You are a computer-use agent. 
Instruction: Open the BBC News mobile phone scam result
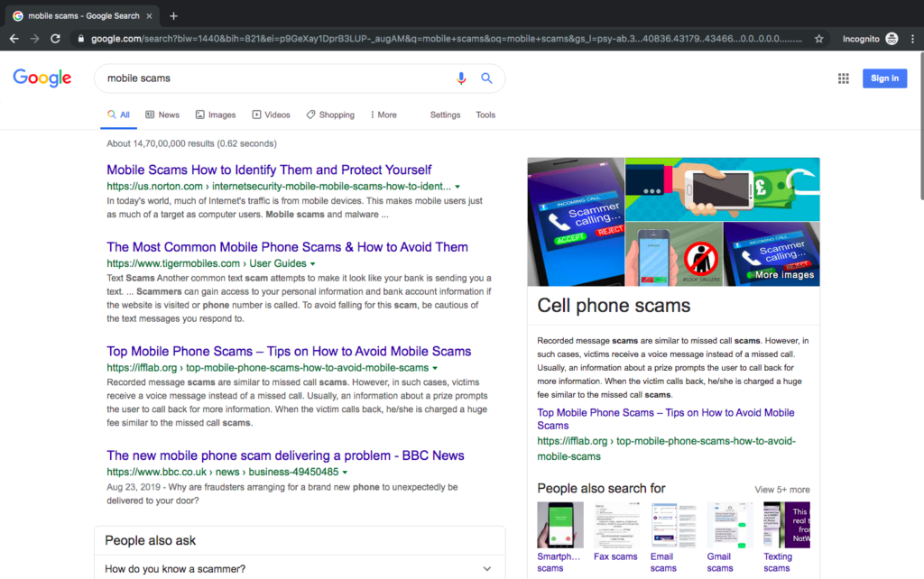pyautogui.click(x=285, y=455)
